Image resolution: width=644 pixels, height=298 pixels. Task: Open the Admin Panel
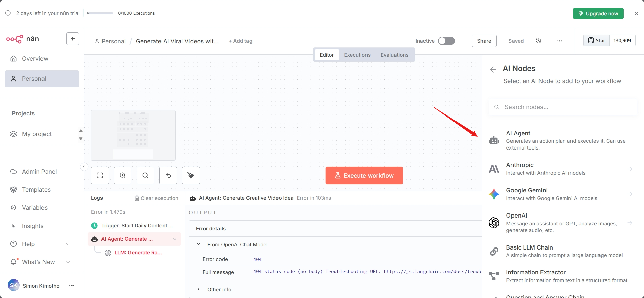[39, 172]
